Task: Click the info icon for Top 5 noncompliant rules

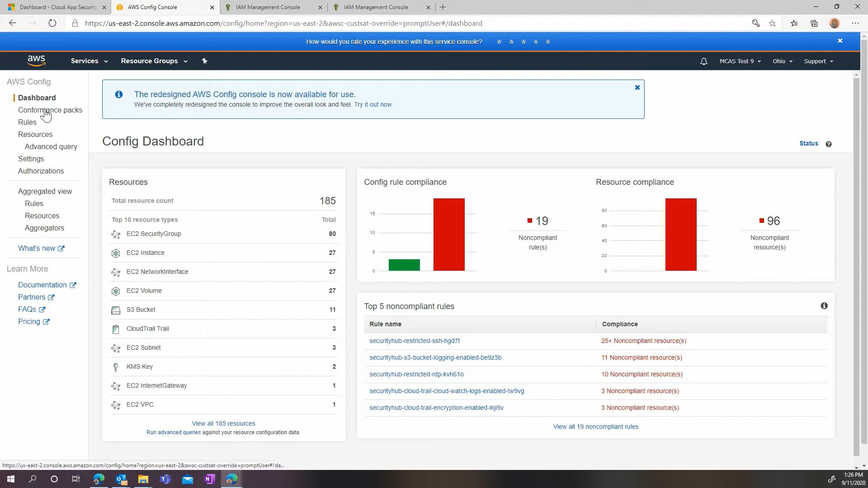Action: 824,306
